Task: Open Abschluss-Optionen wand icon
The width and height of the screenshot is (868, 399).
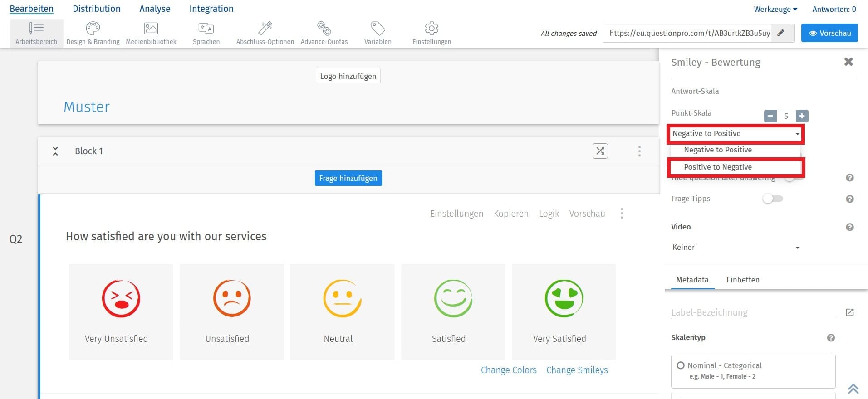Action: 265,29
